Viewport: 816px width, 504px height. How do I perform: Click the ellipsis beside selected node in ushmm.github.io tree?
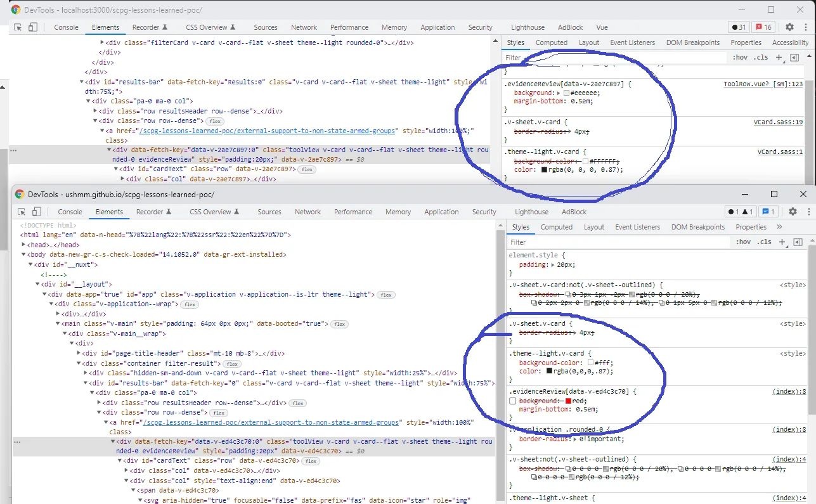click(16, 442)
